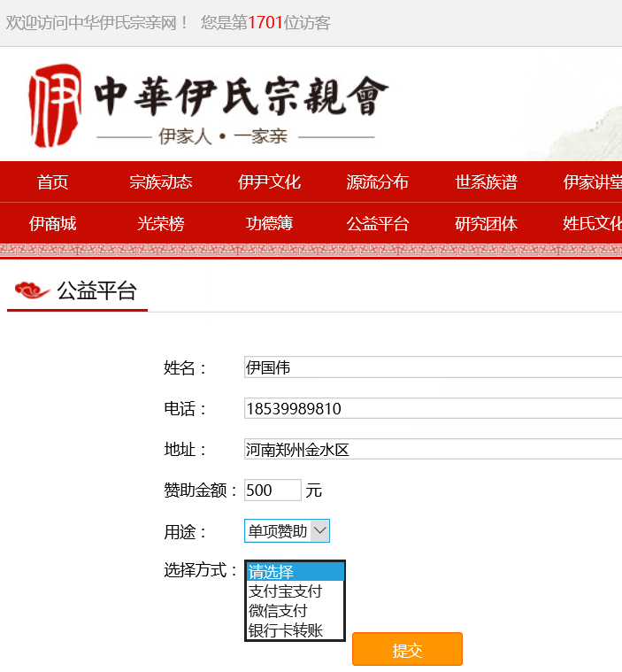Navigate to 源流分布
The width and height of the screenshot is (622, 672).
point(378,182)
